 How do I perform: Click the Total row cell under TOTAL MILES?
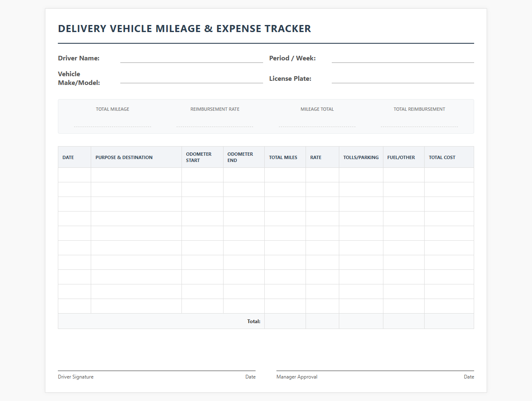click(x=285, y=321)
